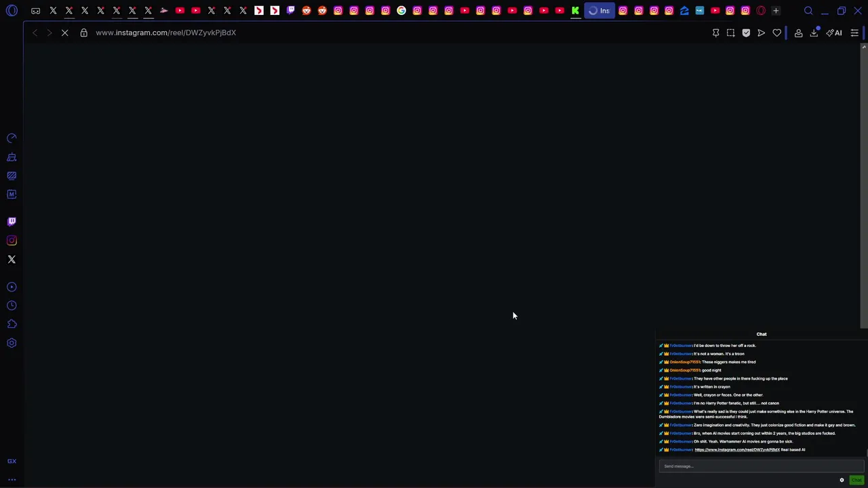Switch to the flying saucer tab
This screenshot has height=488, width=868.
[x=163, y=11]
